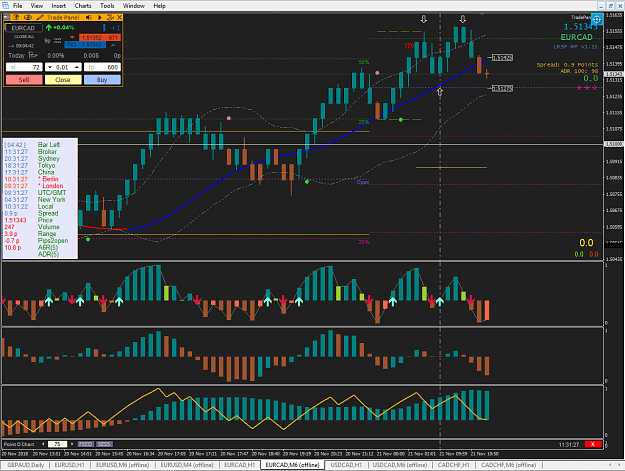
Task: Click the orange ask price 1.51352 box
Action: click(99, 37)
